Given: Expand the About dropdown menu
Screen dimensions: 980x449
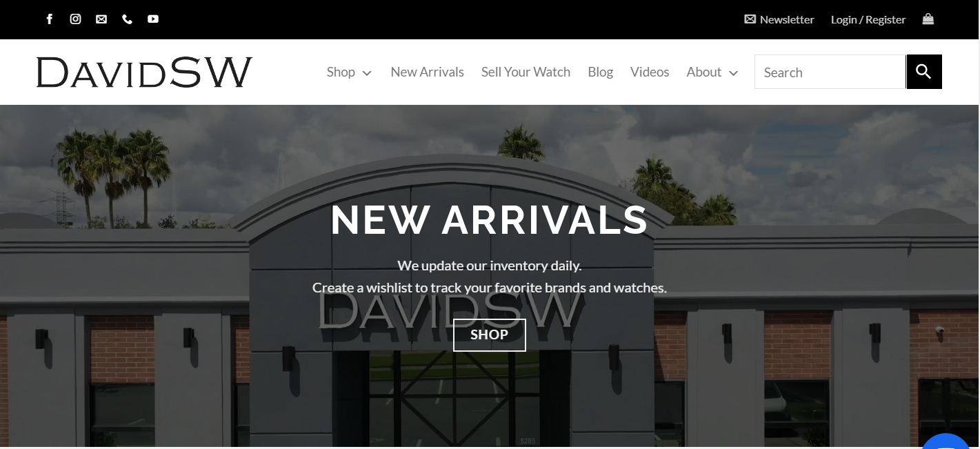Looking at the screenshot, I should click(x=712, y=72).
